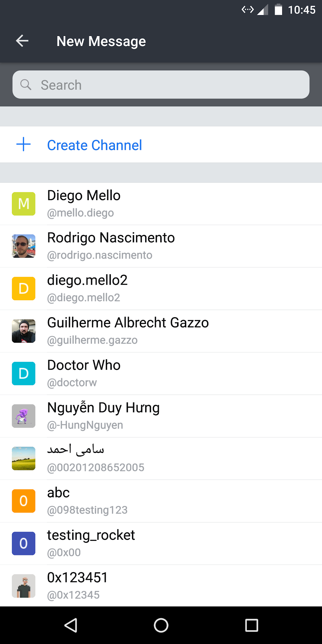Tap Diego Mello's green M avatar

tap(24, 204)
